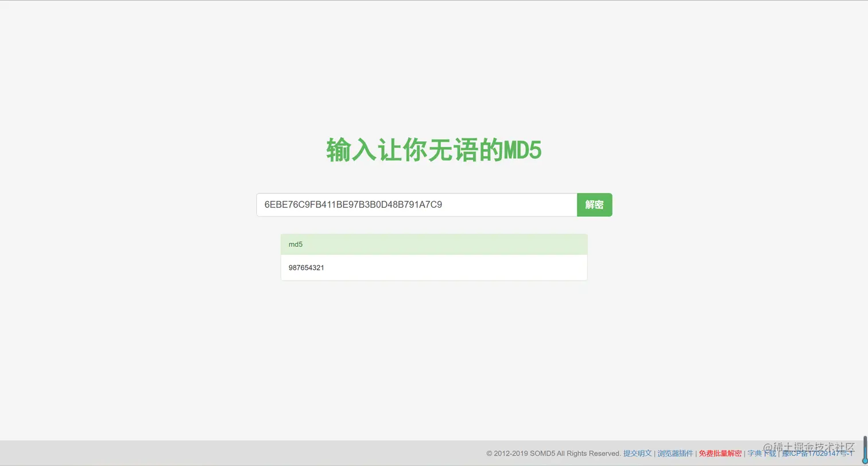Click the white result row under the md5 header
Screen dimensions: 868x466
(x=433, y=267)
